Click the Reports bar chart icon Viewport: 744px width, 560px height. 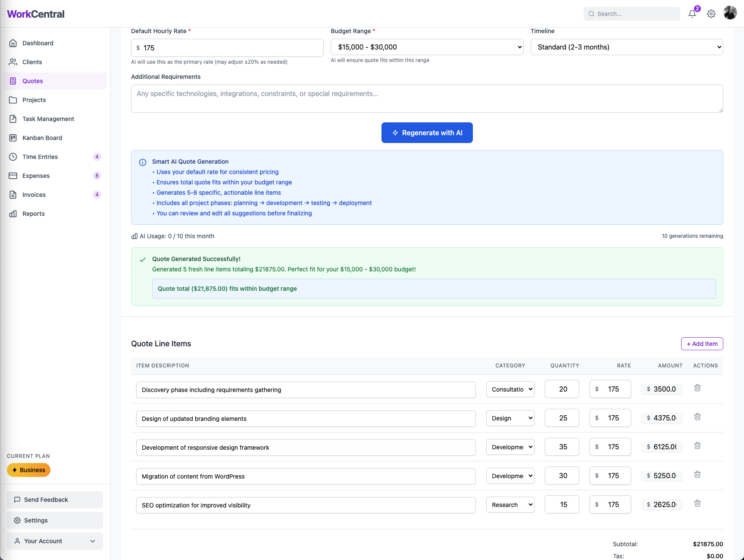pyautogui.click(x=13, y=214)
